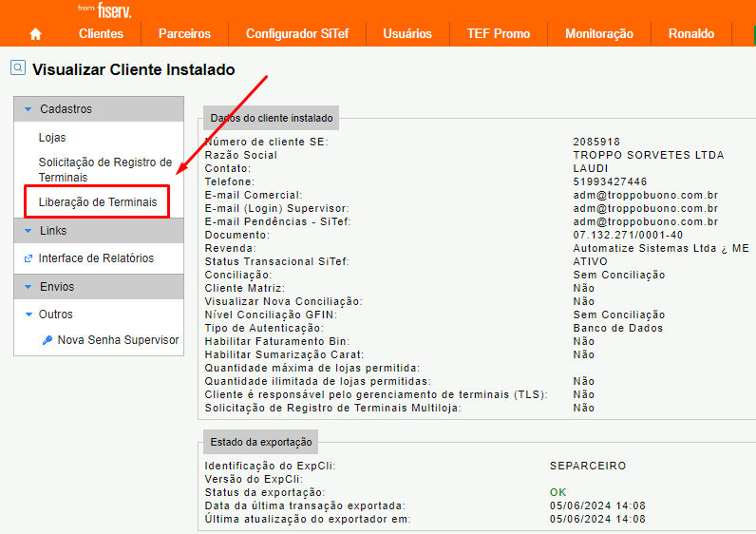Click the Nível Conciliação GFIN value

pos(619,315)
